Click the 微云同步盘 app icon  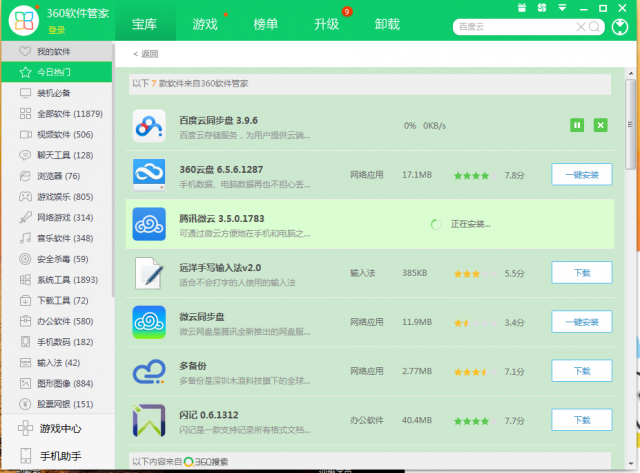[x=149, y=322]
